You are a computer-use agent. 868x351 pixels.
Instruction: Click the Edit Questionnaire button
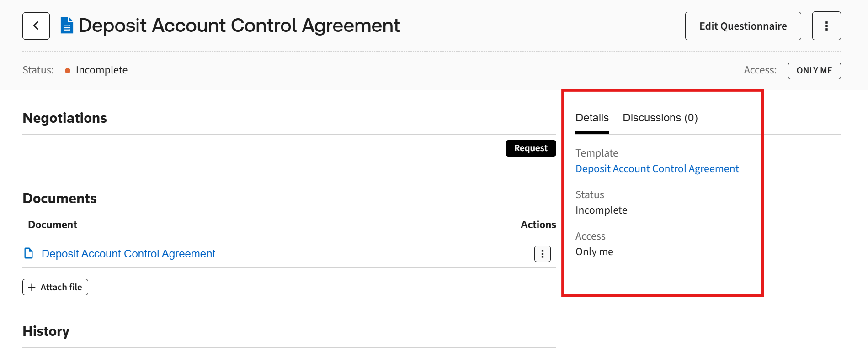click(x=742, y=26)
